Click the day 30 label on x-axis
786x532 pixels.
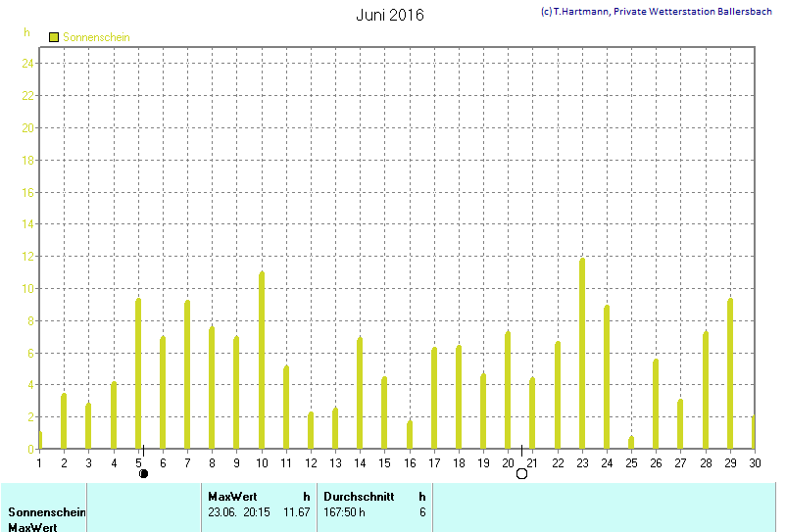point(754,462)
